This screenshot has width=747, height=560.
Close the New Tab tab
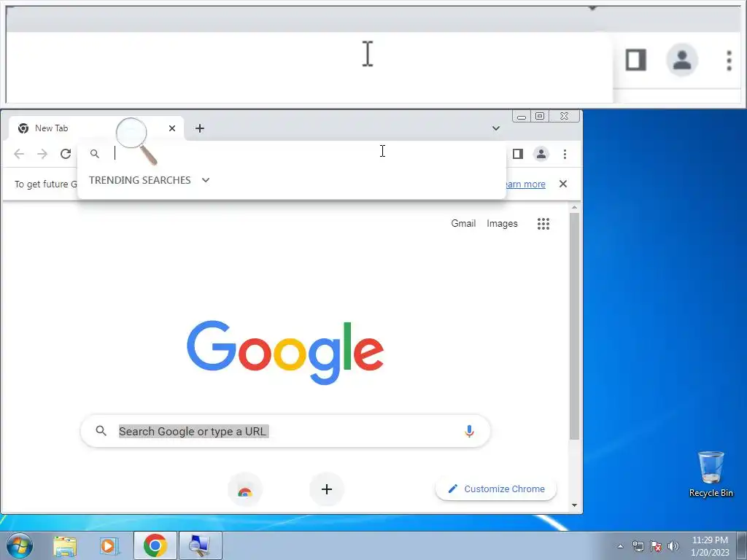pyautogui.click(x=172, y=128)
